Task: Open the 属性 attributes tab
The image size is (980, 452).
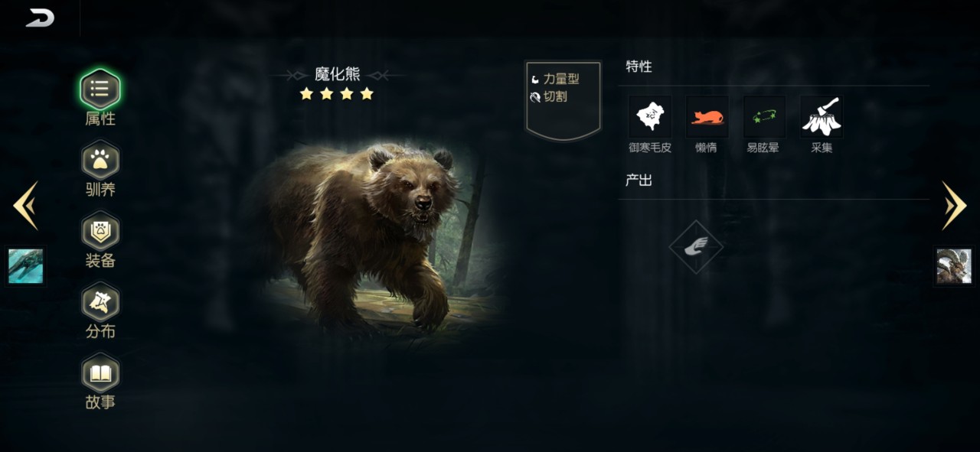Action: [x=100, y=89]
